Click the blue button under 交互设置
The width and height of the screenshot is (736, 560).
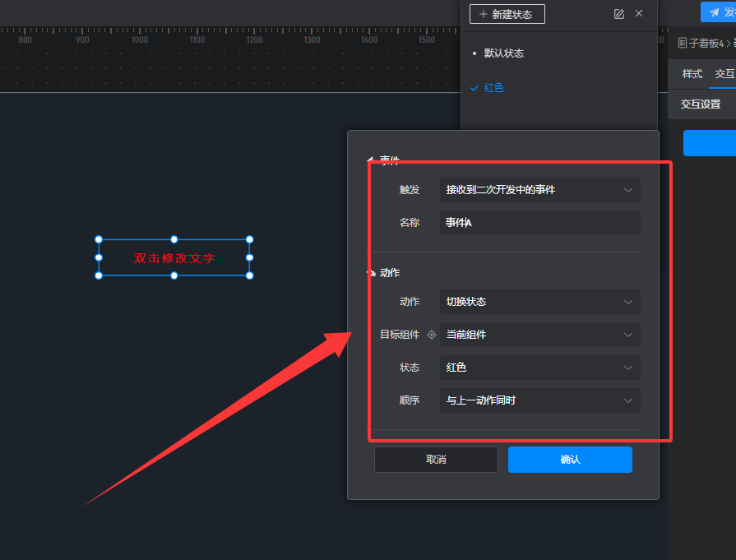pyautogui.click(x=709, y=143)
